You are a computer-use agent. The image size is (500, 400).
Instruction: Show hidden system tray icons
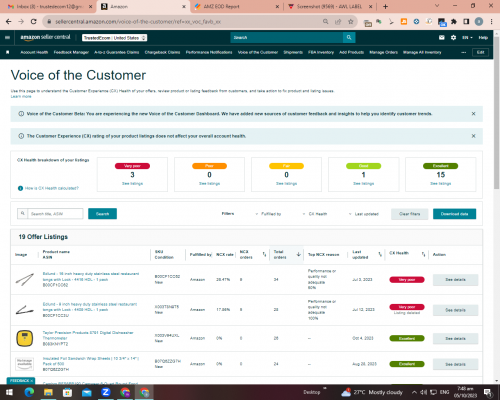tap(414, 392)
